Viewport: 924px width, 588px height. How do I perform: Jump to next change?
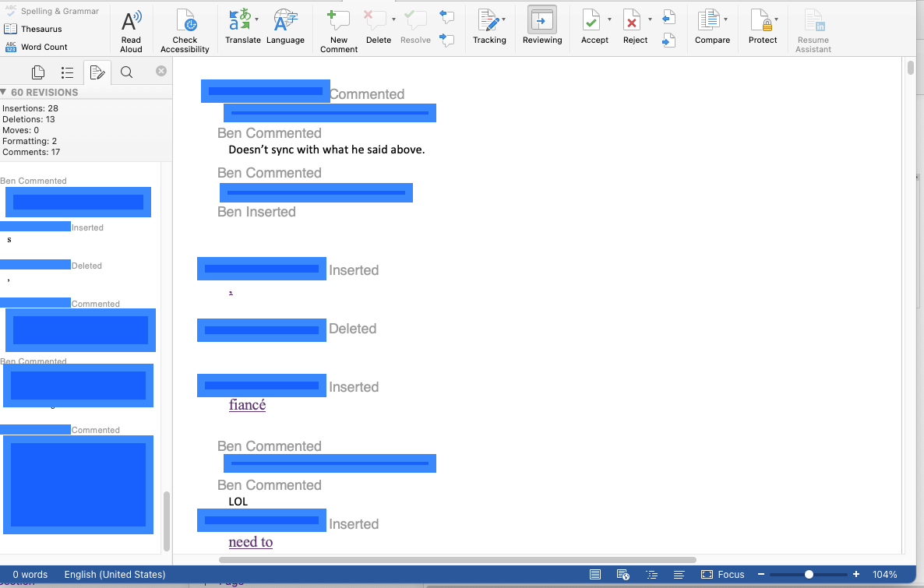pos(668,40)
